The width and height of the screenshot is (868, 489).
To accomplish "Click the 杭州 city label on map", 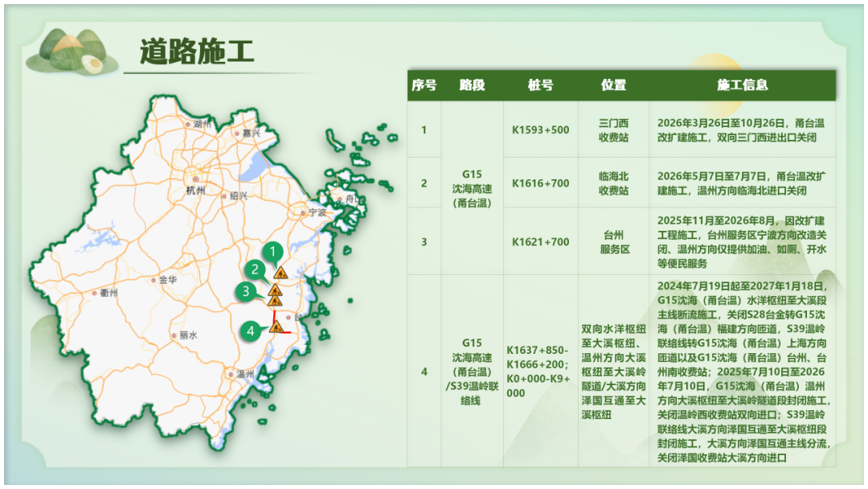I will point(196,191).
